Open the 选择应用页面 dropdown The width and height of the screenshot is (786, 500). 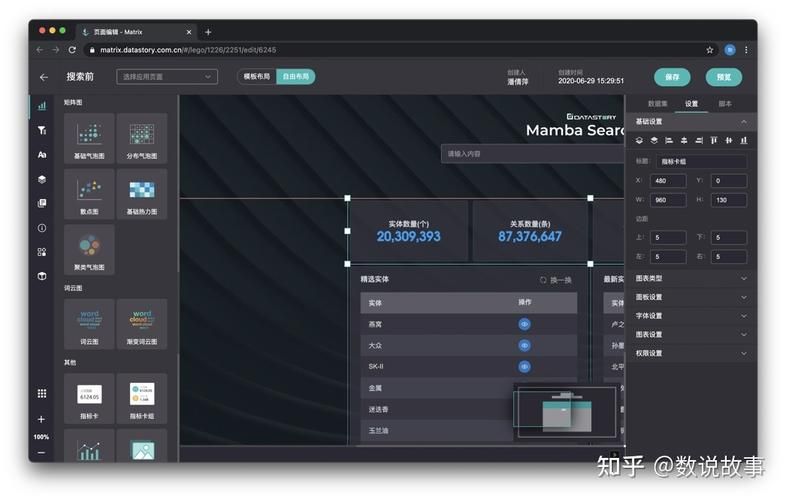click(x=167, y=77)
